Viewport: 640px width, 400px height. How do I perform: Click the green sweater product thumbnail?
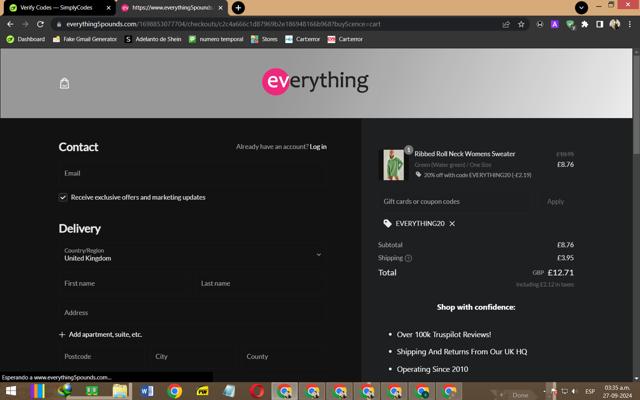click(393, 165)
